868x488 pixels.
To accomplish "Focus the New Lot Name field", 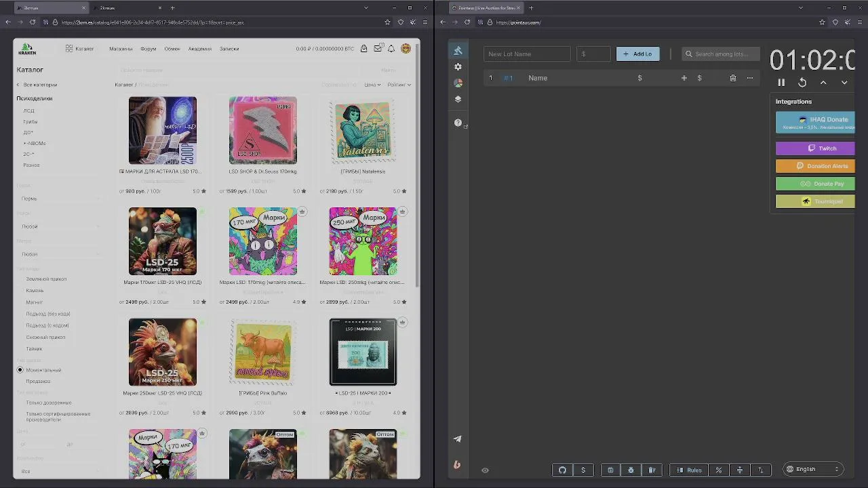I will [x=527, y=54].
